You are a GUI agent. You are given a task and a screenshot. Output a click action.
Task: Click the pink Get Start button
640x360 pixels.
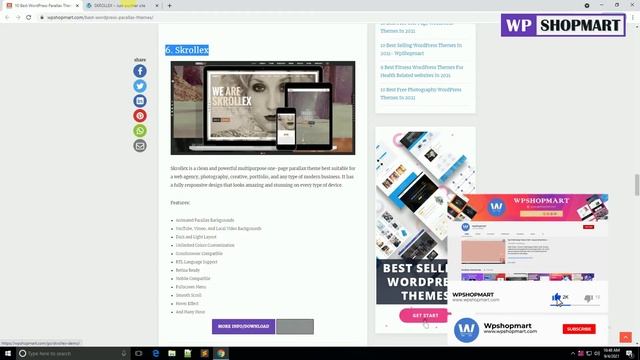pyautogui.click(x=425, y=316)
